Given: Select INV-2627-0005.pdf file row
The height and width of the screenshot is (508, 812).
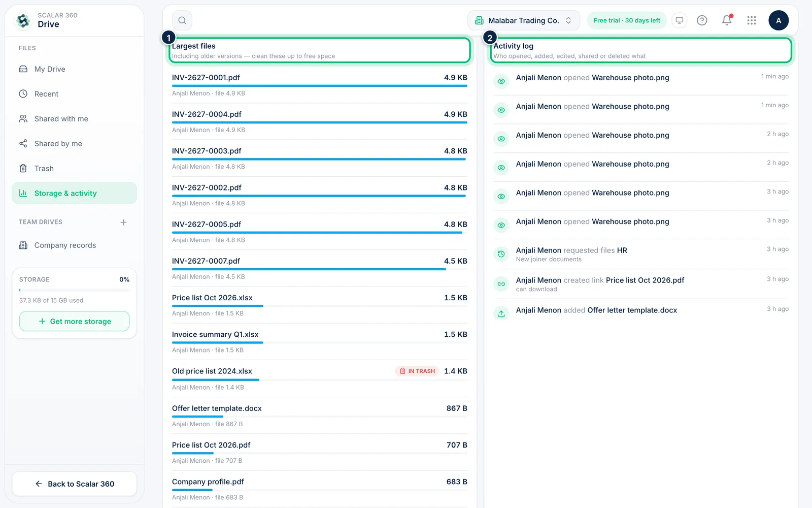Looking at the screenshot, I should pos(320,231).
